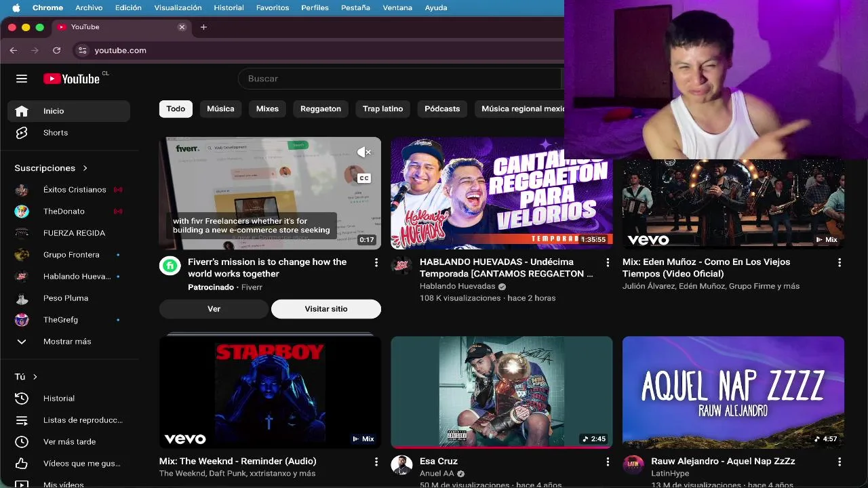Viewport: 868px width, 488px height.
Task: Open the Historial menu in menu bar
Action: (x=229, y=7)
